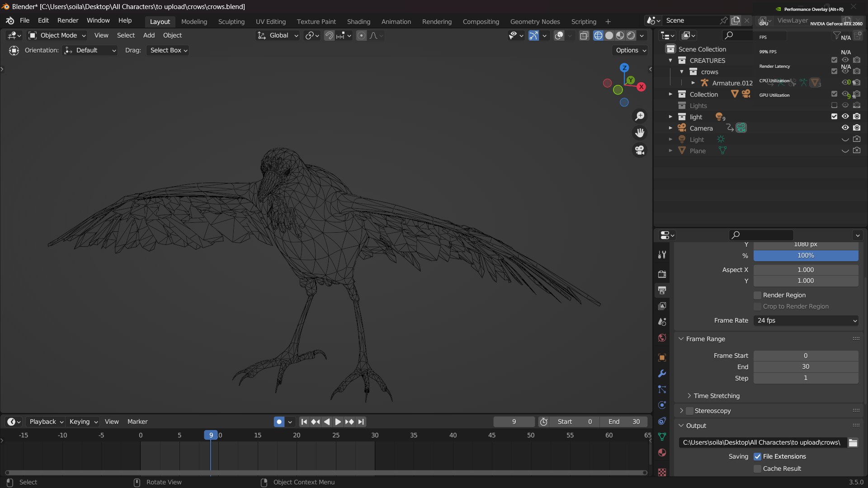Open viewport Options popover
The height and width of the screenshot is (488, 868).
[631, 51]
